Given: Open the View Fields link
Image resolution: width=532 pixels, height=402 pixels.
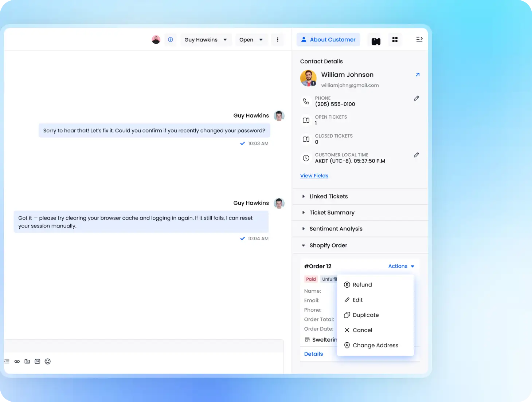Looking at the screenshot, I should coord(314,176).
